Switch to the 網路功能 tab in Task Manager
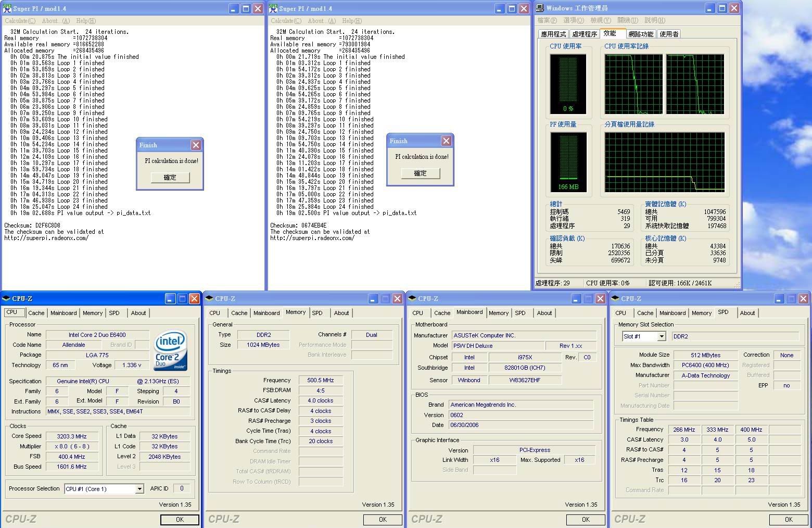The width and height of the screenshot is (812, 528). [x=641, y=34]
